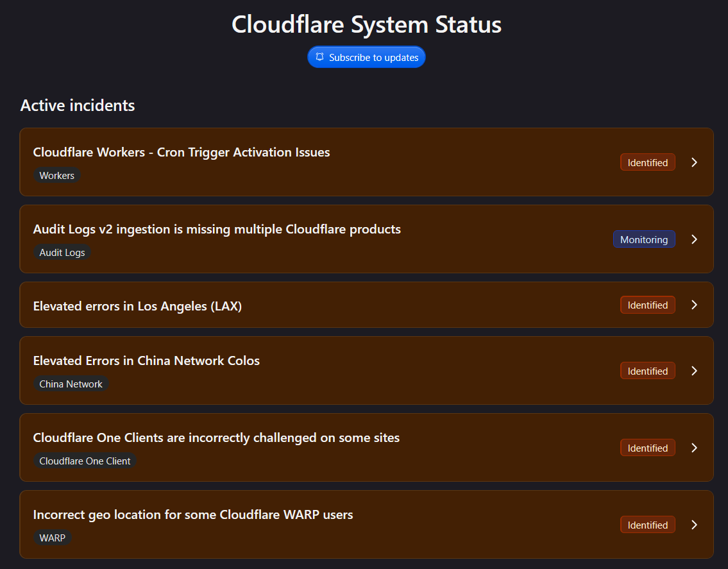Click Identified badge on Cloudflare One Clients
Screen dimensions: 728x569
[x=648, y=448]
